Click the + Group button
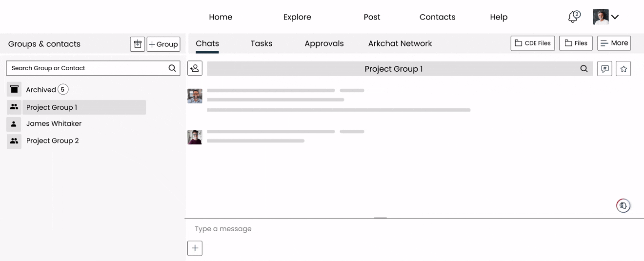The height and width of the screenshot is (261, 644). point(163,44)
